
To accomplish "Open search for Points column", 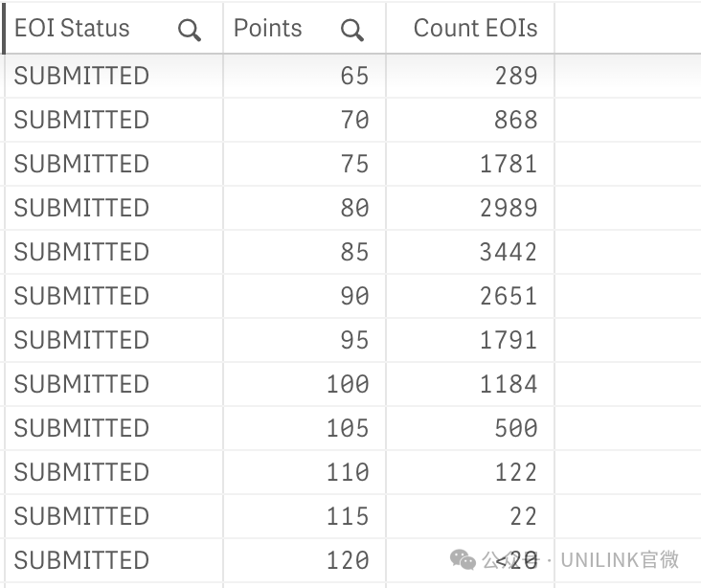I will coord(352,30).
